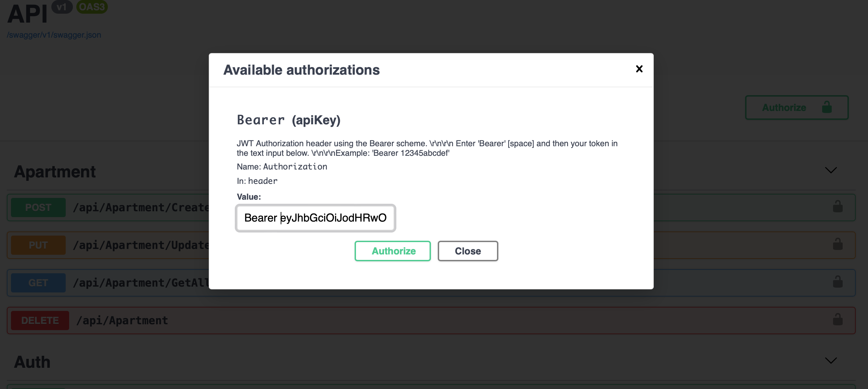Click the OAS3 version badge
Viewport: 868px width, 389px height.
pos(92,7)
